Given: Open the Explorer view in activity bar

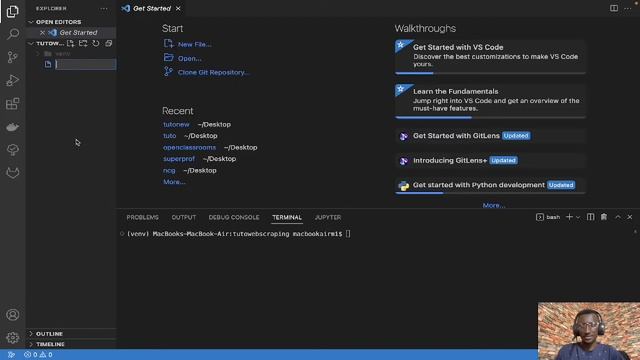Looking at the screenshot, I should coord(12,11).
